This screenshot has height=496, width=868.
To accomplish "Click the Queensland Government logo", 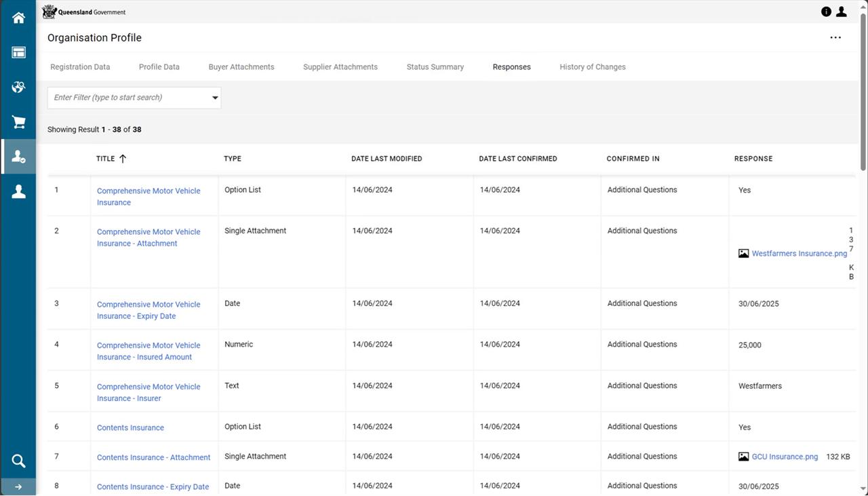I will [x=84, y=12].
